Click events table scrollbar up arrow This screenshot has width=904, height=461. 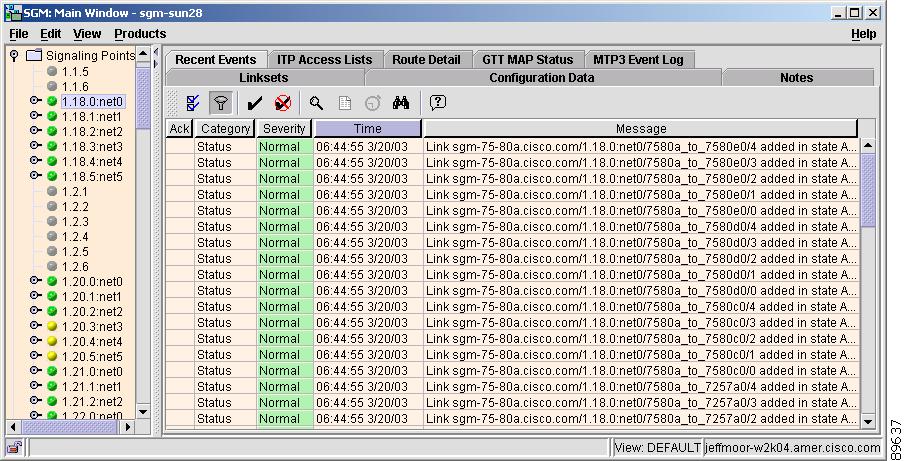point(868,145)
